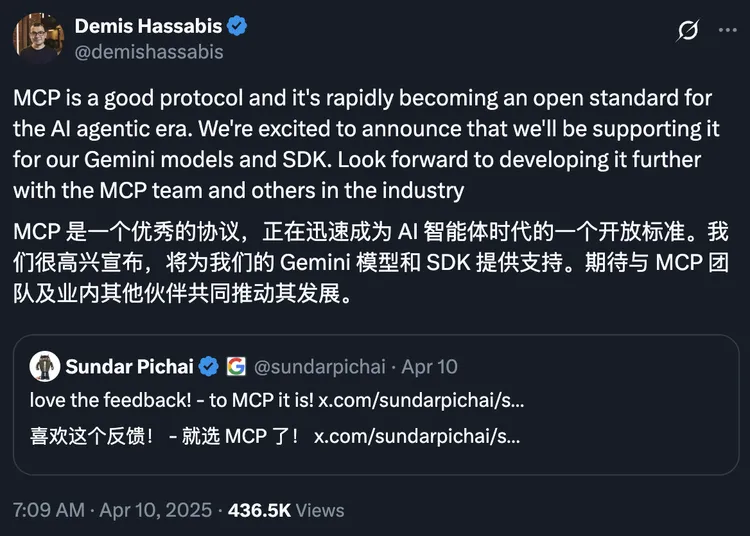The image size is (750, 536).
Task: Click Demis Hassabis's profile avatar
Action: (x=38, y=38)
